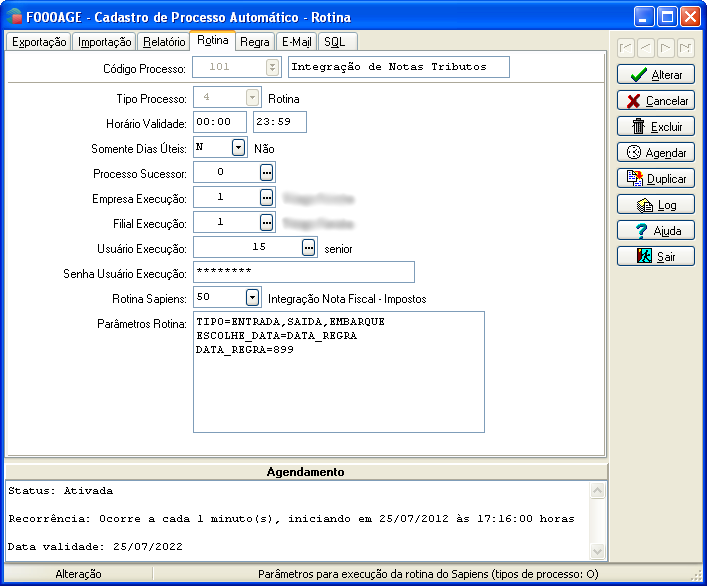Click the Data validade: 25/07/2022 line
707x586 pixels.
pos(95,547)
